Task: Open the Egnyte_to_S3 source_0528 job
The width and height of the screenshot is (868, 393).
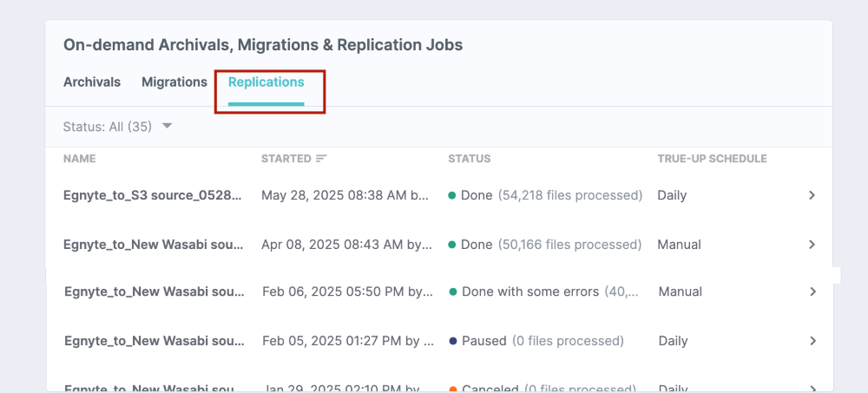Action: 153,195
